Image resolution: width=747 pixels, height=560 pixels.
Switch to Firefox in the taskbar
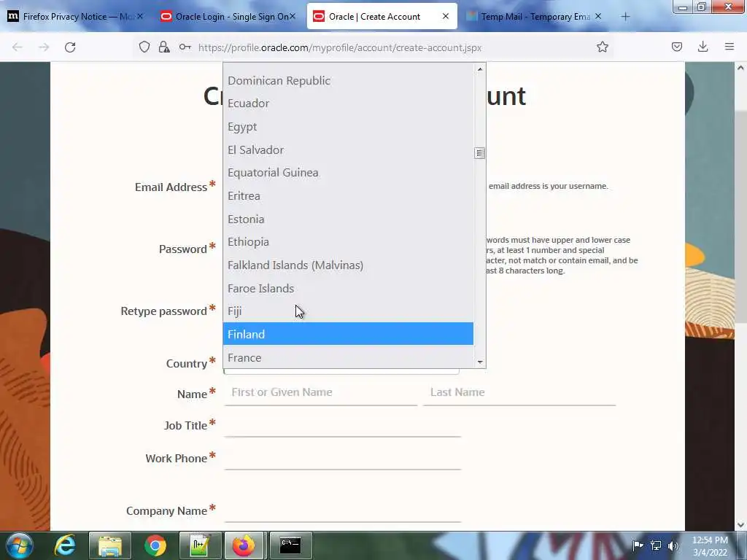tap(244, 545)
